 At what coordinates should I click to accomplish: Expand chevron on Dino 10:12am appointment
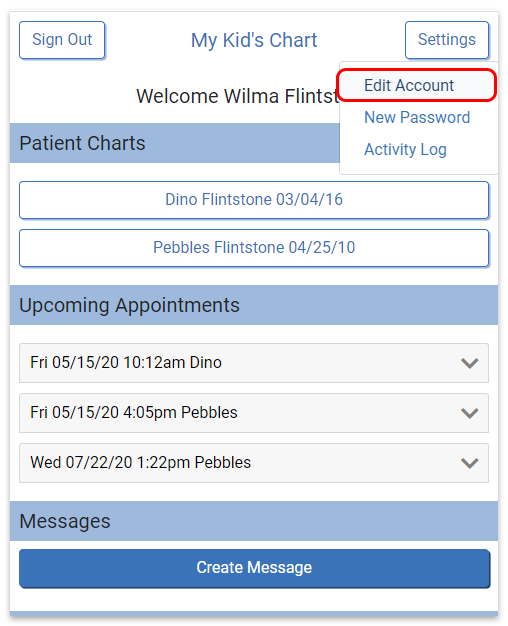tap(469, 363)
